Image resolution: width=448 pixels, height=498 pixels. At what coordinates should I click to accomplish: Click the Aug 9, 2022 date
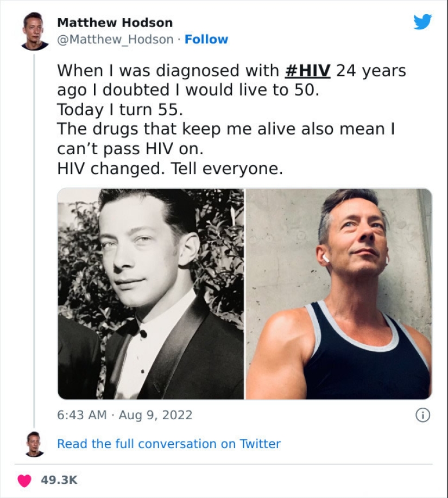point(155,415)
